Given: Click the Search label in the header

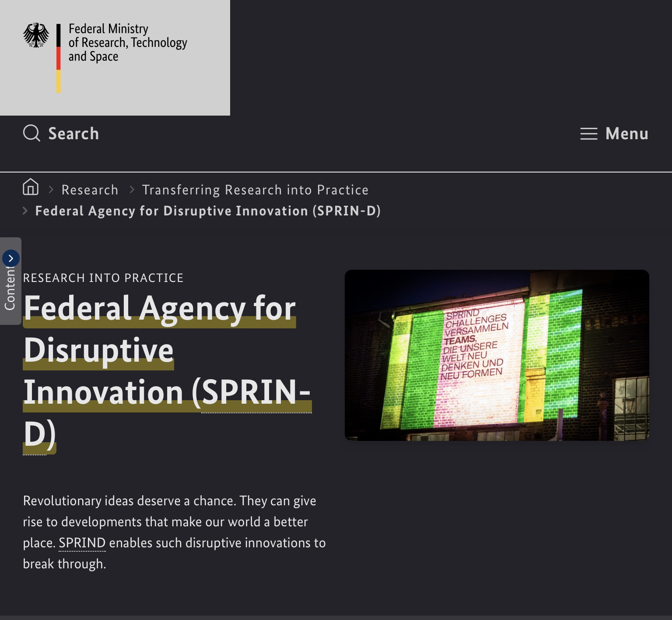Looking at the screenshot, I should pos(73,134).
